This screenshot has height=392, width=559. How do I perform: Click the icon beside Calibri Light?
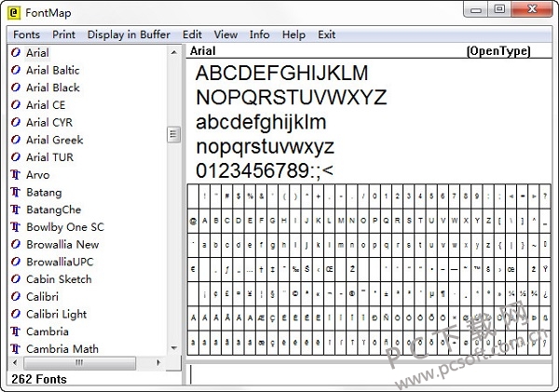pyautogui.click(x=16, y=314)
